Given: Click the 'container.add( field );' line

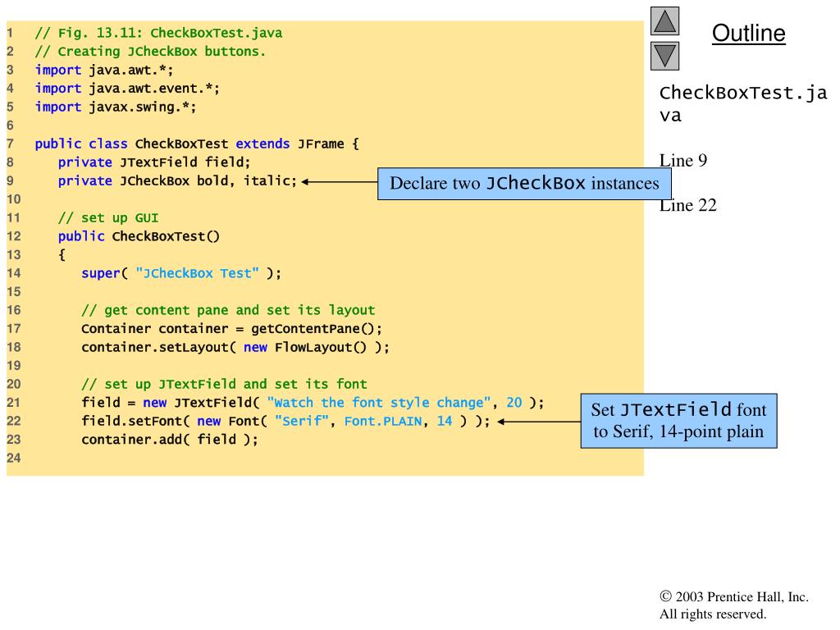Looking at the screenshot, I should 170,440.
